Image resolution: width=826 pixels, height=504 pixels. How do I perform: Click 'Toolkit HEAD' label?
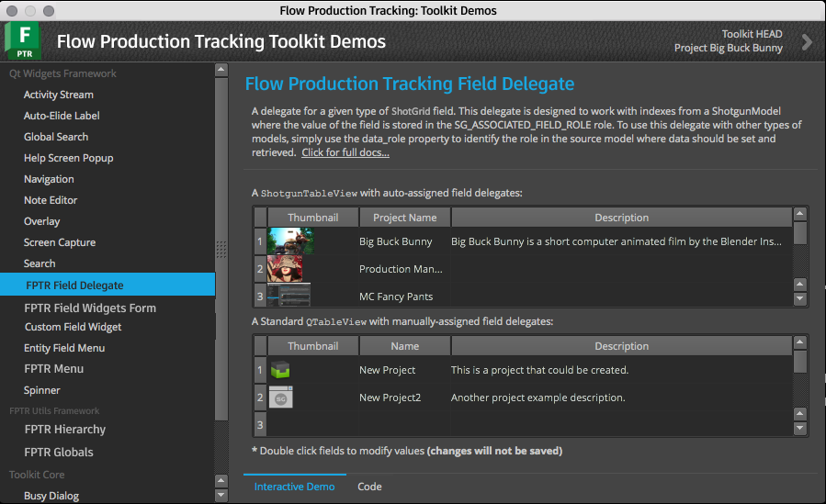(x=752, y=34)
